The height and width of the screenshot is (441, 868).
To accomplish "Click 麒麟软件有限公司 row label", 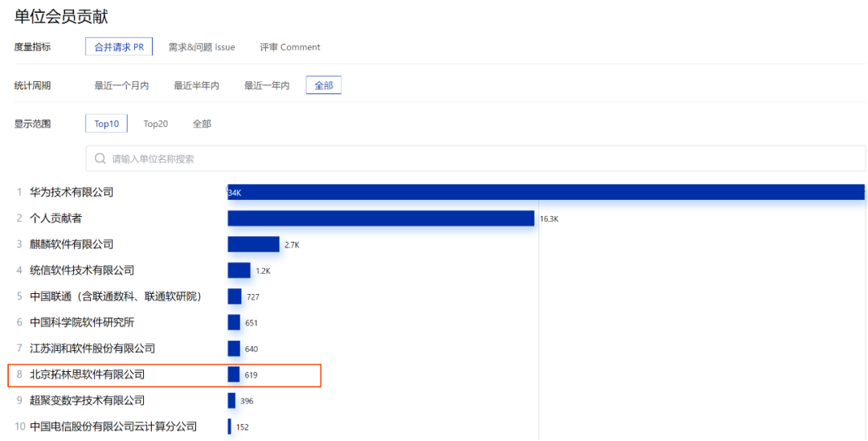I will click(72, 244).
